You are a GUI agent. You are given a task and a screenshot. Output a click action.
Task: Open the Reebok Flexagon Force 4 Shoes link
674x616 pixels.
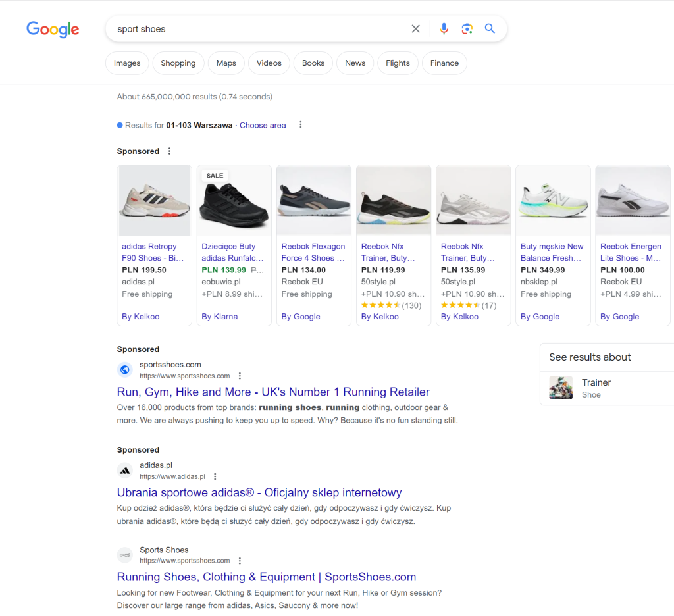(313, 252)
